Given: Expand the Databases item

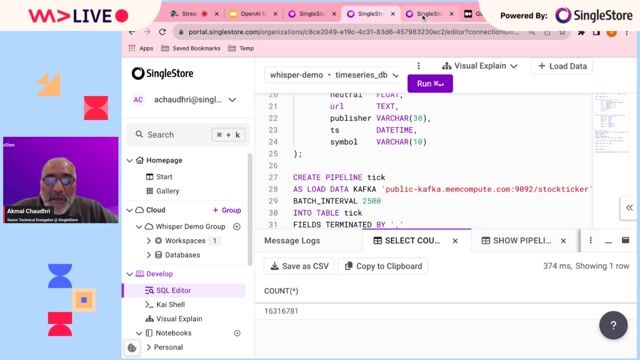Looking at the screenshot, I should 149,255.
